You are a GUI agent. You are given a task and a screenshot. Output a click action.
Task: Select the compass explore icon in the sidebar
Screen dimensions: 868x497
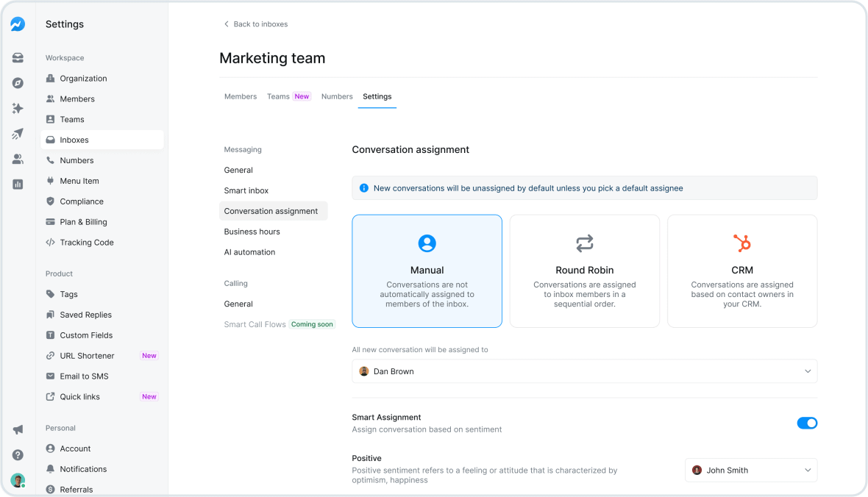[18, 82]
